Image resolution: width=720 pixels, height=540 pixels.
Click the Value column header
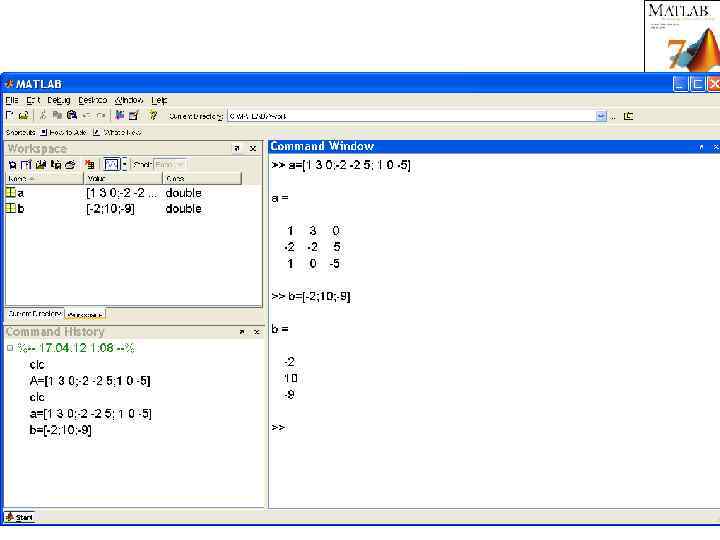tap(123, 178)
